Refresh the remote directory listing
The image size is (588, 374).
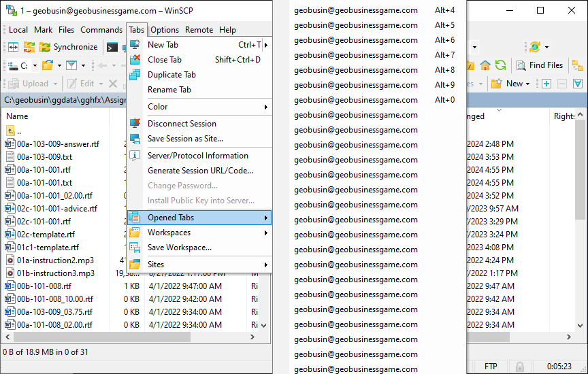tap(500, 65)
